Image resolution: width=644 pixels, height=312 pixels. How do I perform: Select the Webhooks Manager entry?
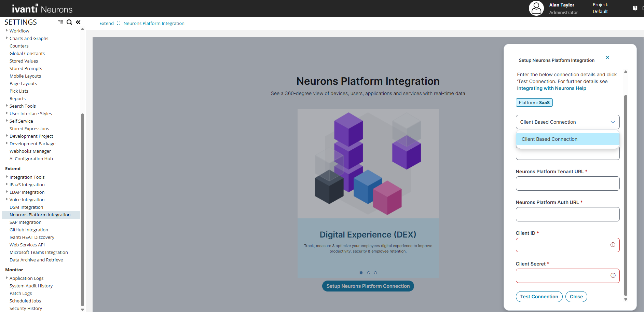(x=30, y=151)
